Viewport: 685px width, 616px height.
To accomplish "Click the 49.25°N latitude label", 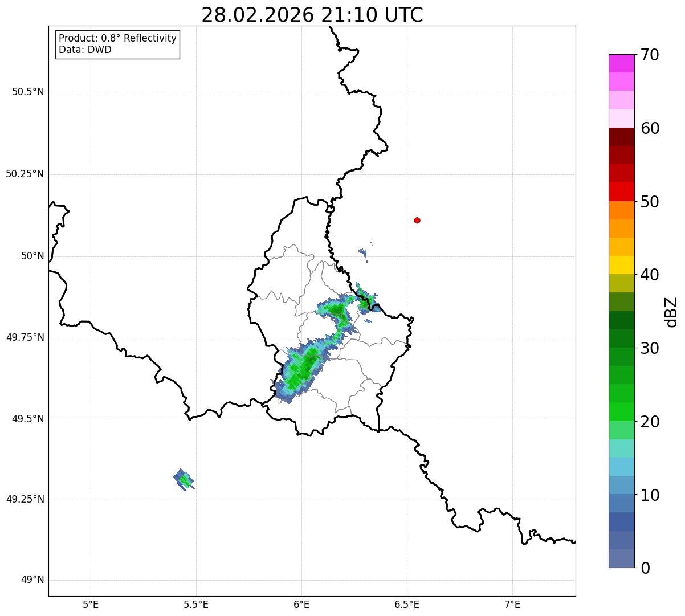I will (x=25, y=499).
